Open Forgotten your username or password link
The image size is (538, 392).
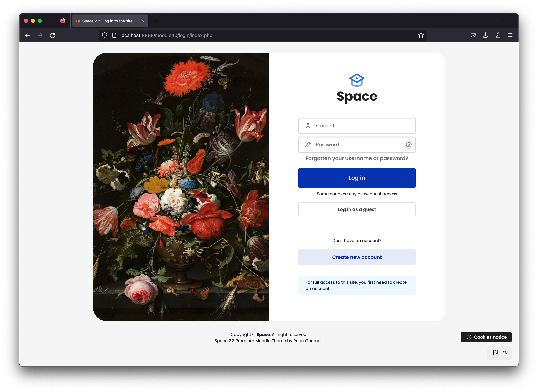357,158
